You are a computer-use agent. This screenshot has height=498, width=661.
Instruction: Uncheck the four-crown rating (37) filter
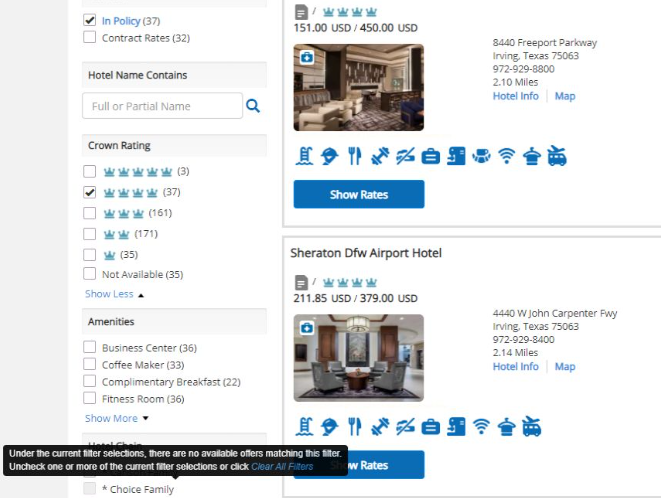coord(89,192)
